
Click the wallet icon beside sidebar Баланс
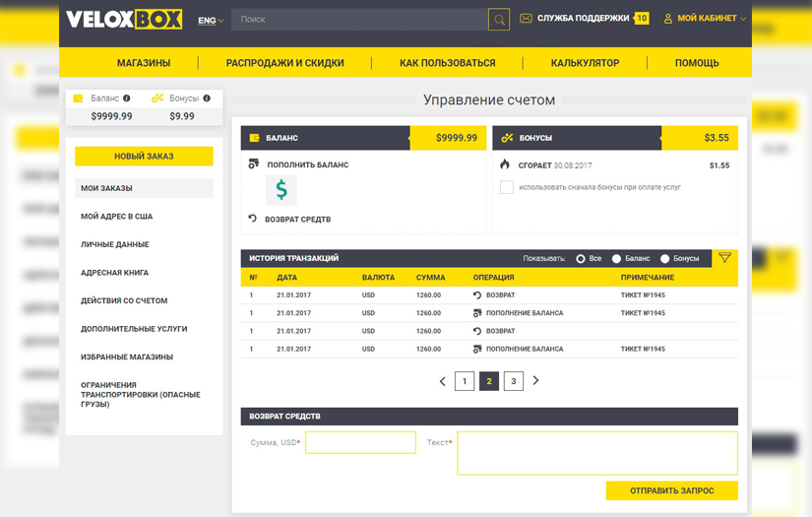(78, 97)
